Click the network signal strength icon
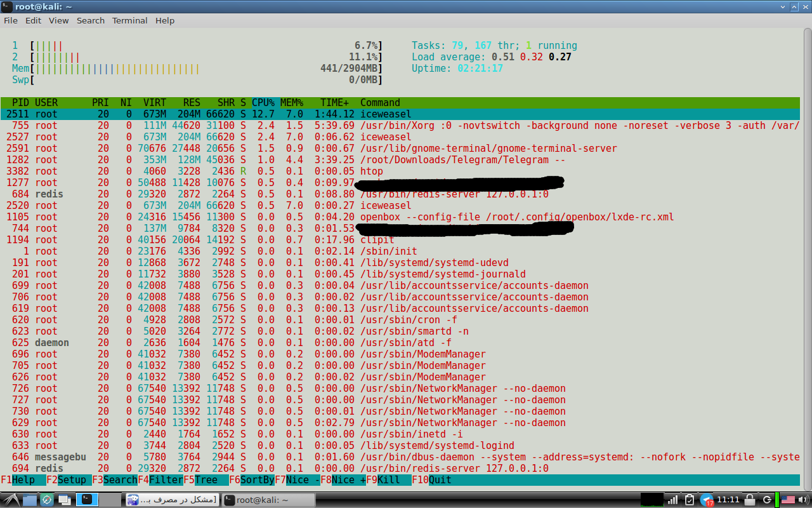Viewport: 812px width, 508px height. [672, 500]
